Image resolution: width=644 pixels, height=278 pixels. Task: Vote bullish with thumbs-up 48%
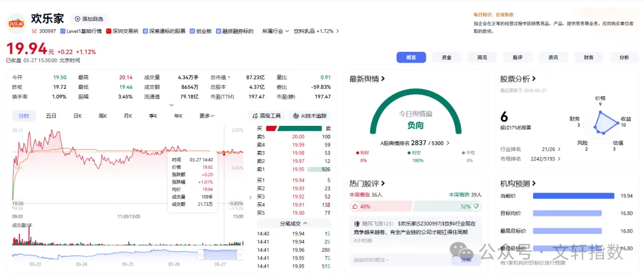point(380,206)
